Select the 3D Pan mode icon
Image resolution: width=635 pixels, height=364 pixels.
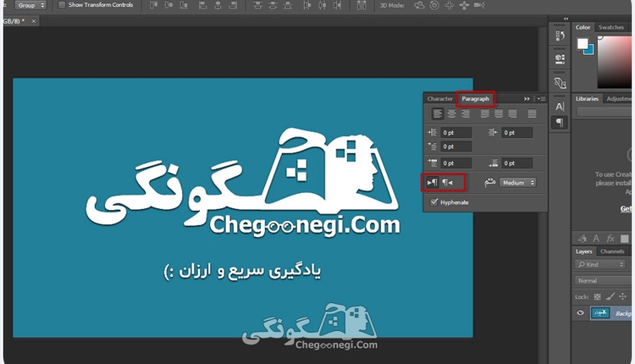pyautogui.click(x=449, y=5)
